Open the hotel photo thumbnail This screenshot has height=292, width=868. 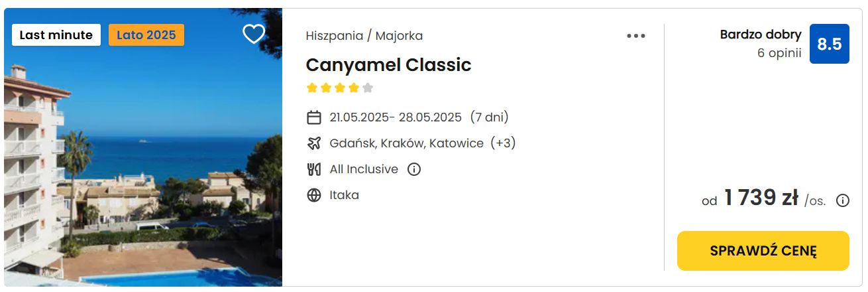point(143,147)
